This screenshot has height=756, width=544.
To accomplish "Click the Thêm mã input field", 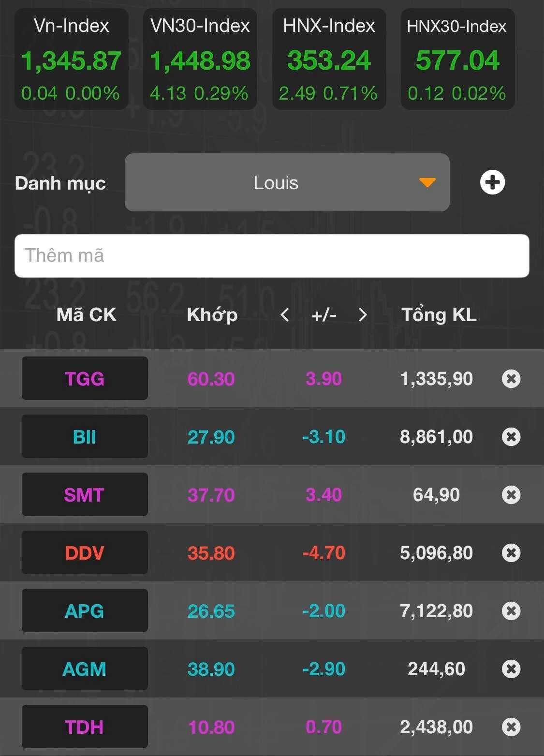I will [272, 256].
